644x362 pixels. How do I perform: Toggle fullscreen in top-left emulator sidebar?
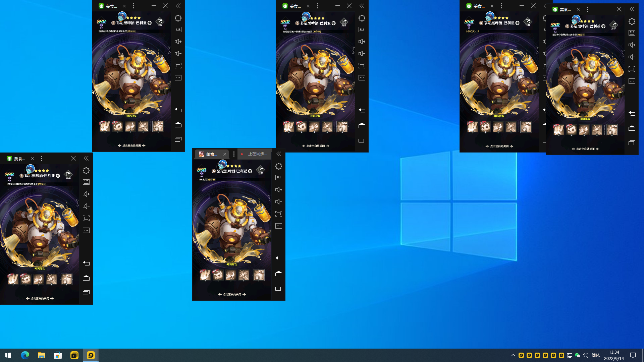point(178,66)
